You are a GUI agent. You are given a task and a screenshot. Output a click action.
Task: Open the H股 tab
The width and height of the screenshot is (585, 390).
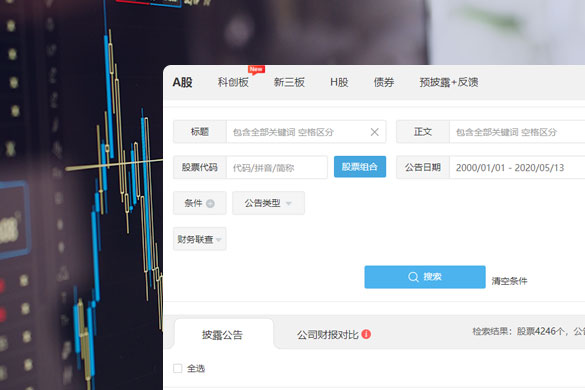pyautogui.click(x=339, y=82)
